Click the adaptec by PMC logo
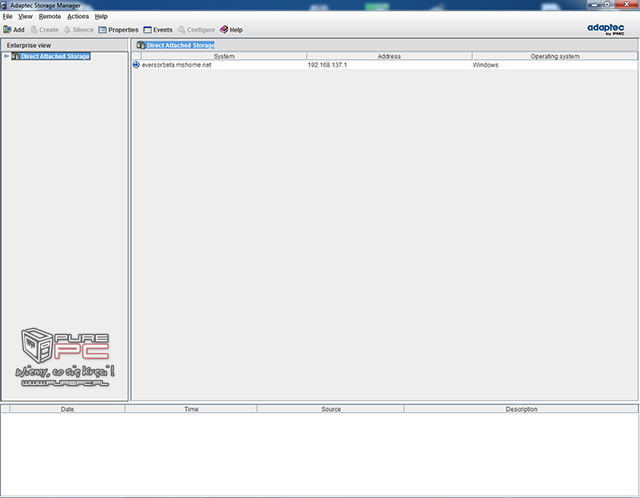The height and width of the screenshot is (498, 640). click(607, 30)
